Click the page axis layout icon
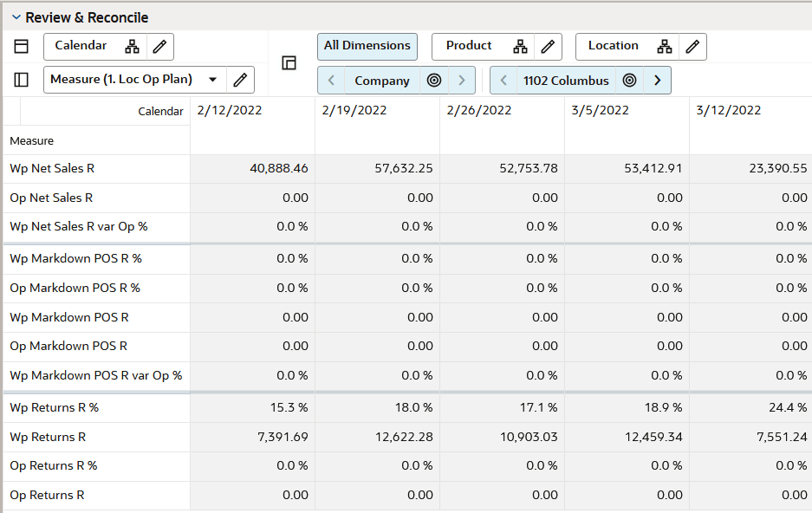Viewport: 812px width, 513px height. [289, 63]
